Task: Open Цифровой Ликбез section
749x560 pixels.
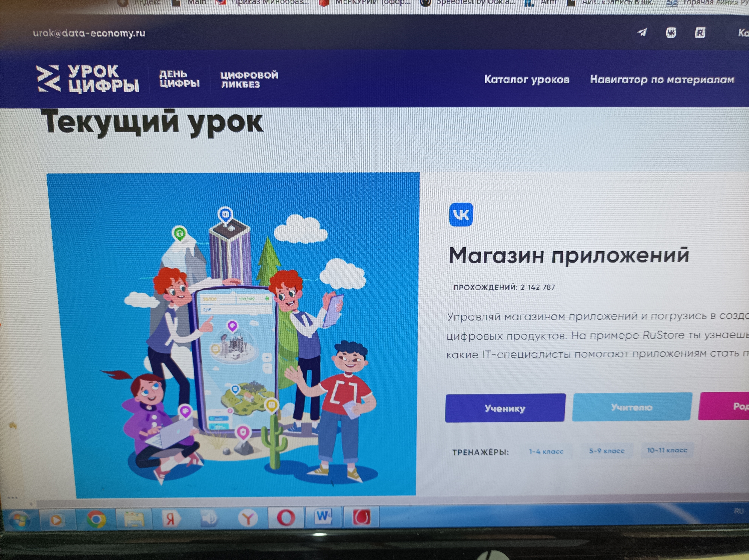Action: tap(249, 80)
